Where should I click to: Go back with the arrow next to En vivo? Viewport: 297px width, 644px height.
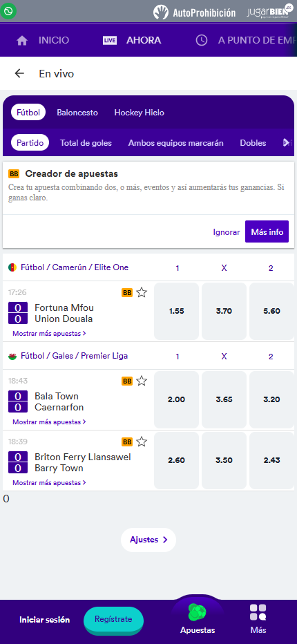coord(19,73)
